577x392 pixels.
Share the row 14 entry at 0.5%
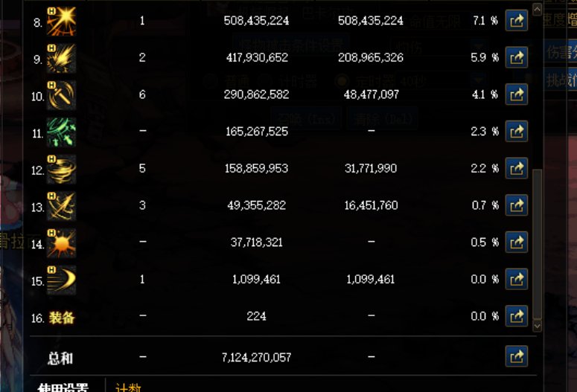click(516, 242)
